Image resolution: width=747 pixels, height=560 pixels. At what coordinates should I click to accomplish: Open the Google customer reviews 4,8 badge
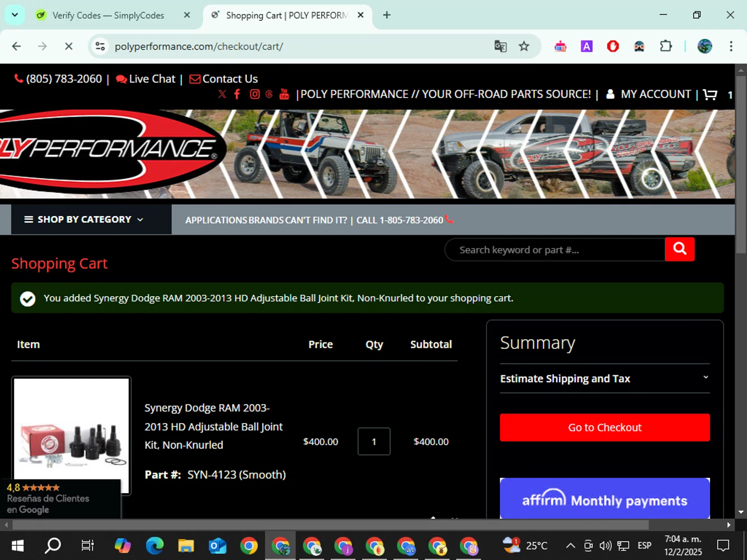point(60,498)
